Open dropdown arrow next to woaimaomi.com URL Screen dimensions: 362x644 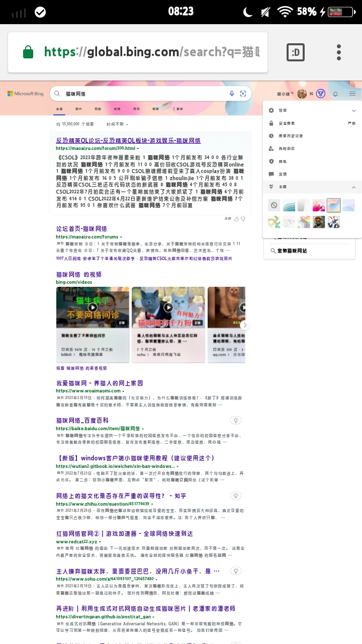[x=124, y=391]
